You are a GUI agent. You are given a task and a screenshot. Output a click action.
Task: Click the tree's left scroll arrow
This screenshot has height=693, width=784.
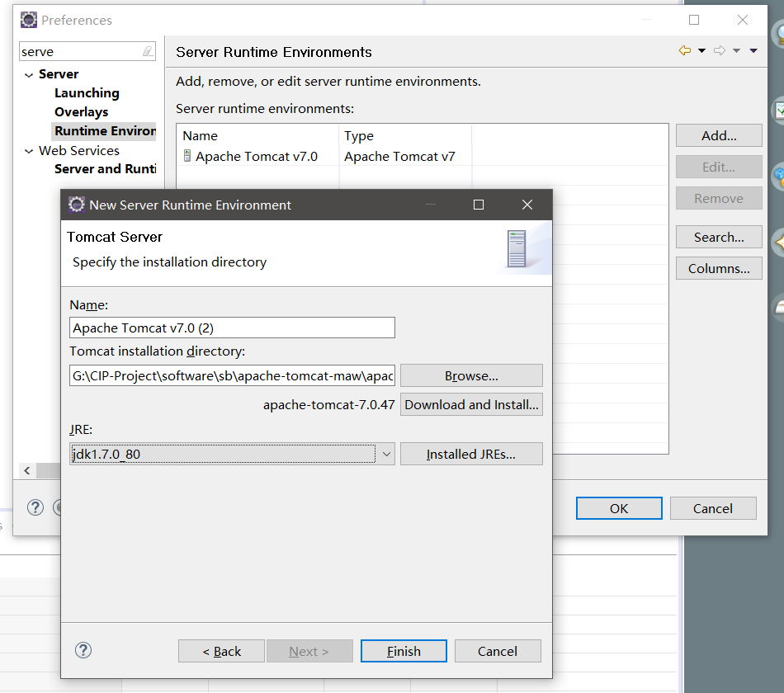coord(27,470)
